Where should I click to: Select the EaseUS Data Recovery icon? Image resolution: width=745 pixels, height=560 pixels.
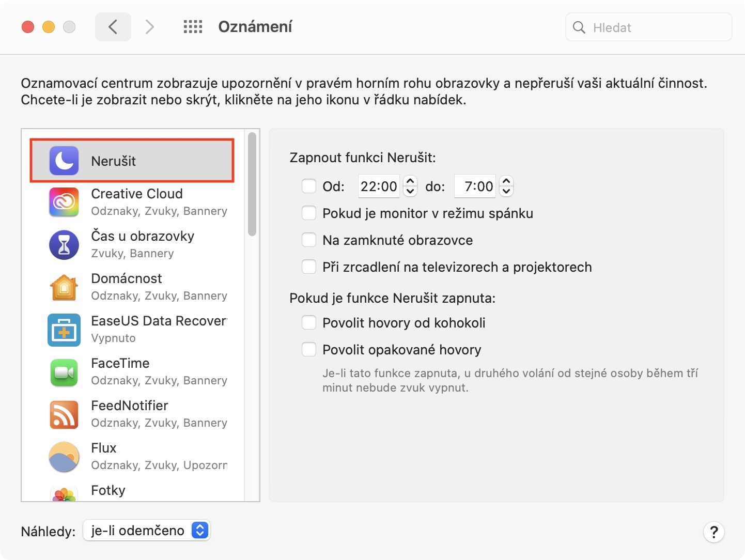[x=64, y=330]
